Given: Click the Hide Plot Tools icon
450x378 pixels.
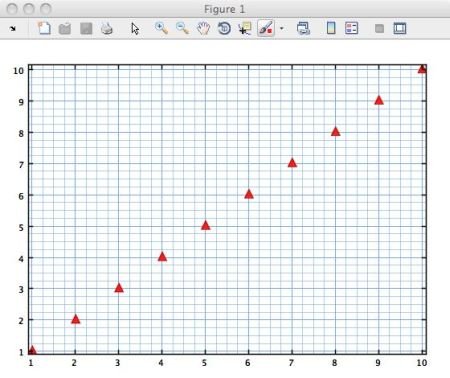Looking at the screenshot, I should 379,29.
